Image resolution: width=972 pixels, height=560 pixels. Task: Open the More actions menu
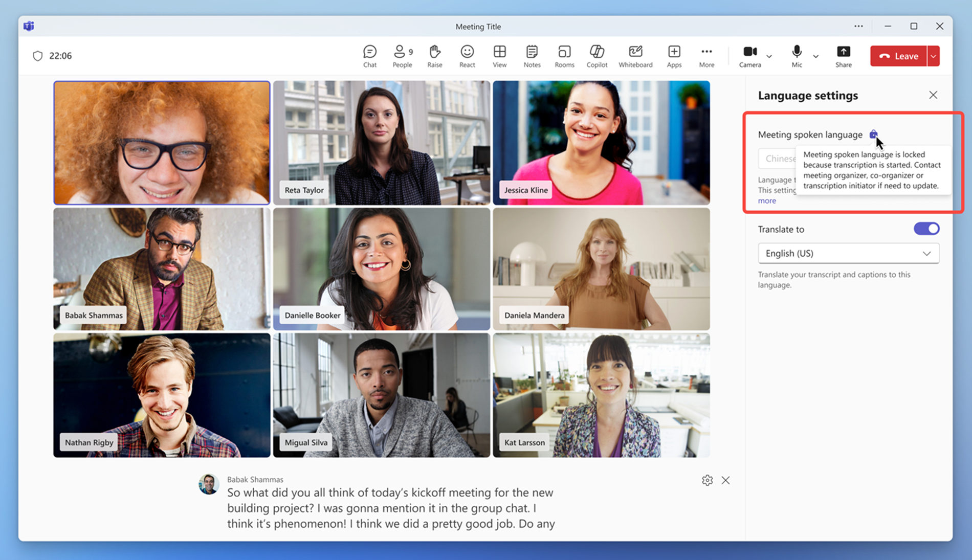tap(706, 56)
